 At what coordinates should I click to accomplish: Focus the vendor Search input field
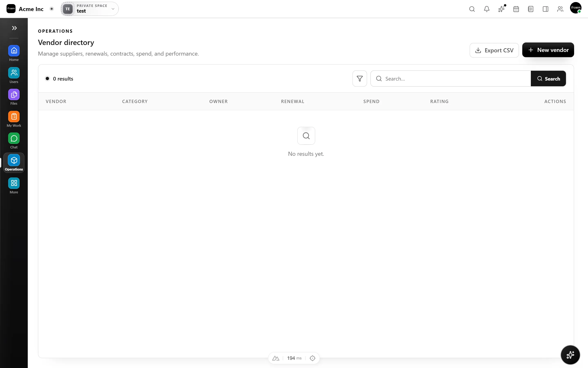pyautogui.click(x=451, y=79)
